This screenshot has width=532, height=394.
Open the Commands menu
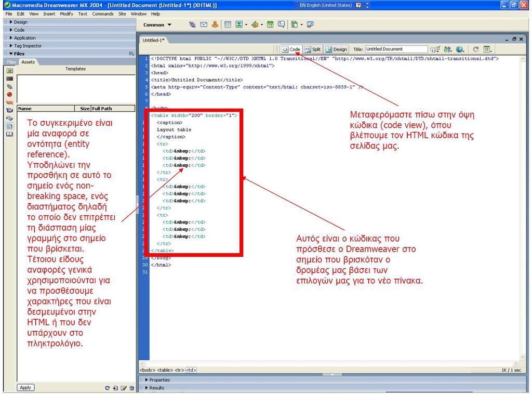(x=103, y=14)
